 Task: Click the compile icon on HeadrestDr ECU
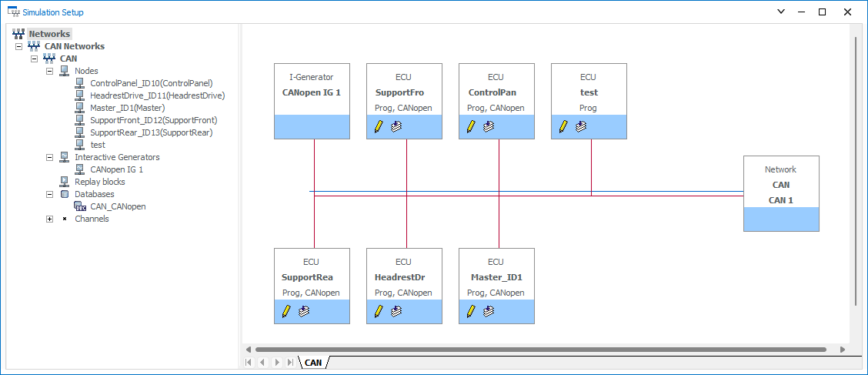click(x=396, y=311)
